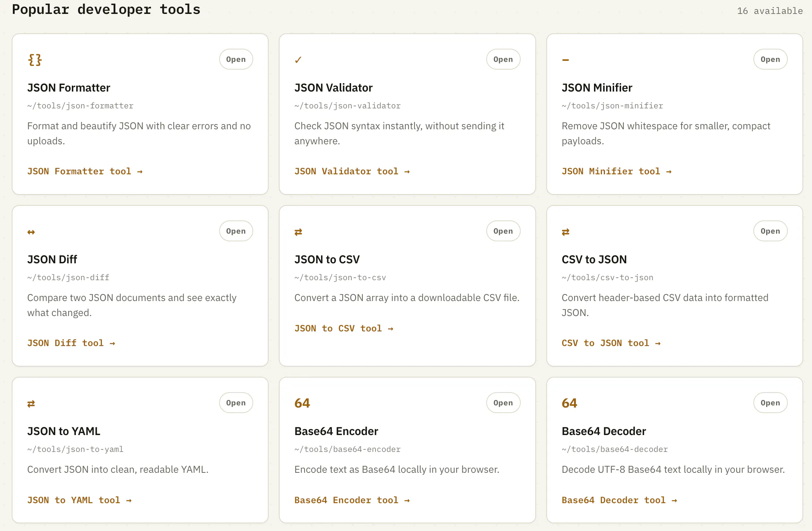Click the description "Check JSON syntax instantly"
812x531 pixels.
pos(399,133)
